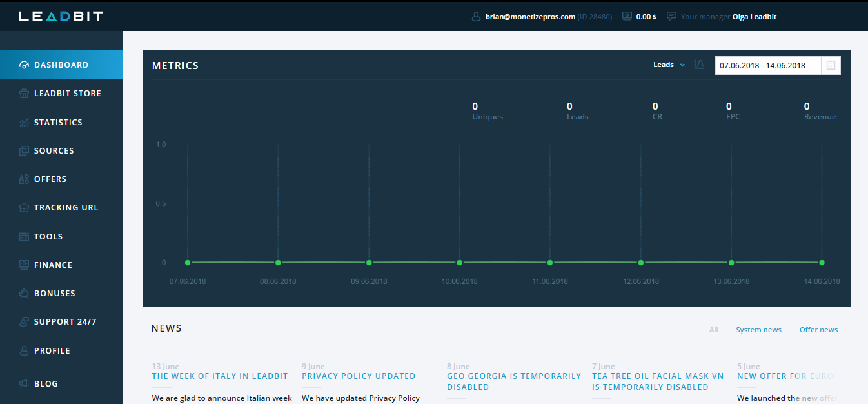Click the Statistics chart icon in sidebar
Screen dimensions: 868x404
pyautogui.click(x=24, y=123)
